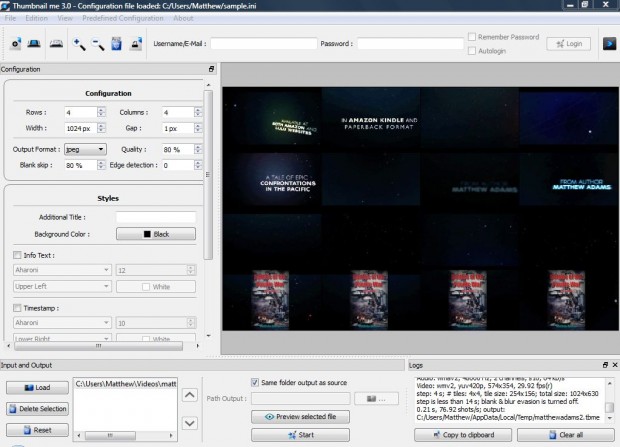Click the blue bin icon in toolbar
Screen dimensions: 620x447
(x=116, y=44)
